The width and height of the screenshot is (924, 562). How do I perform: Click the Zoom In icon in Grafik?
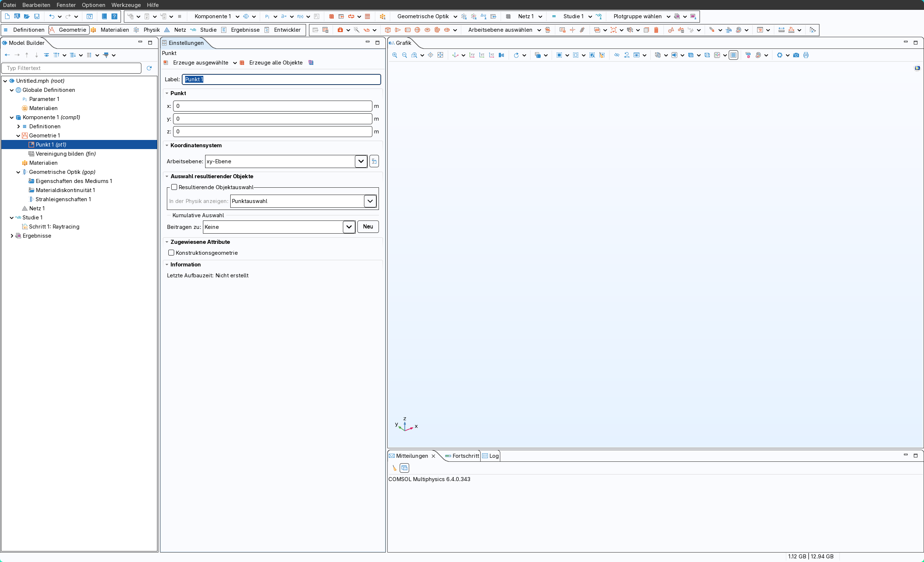pyautogui.click(x=395, y=55)
